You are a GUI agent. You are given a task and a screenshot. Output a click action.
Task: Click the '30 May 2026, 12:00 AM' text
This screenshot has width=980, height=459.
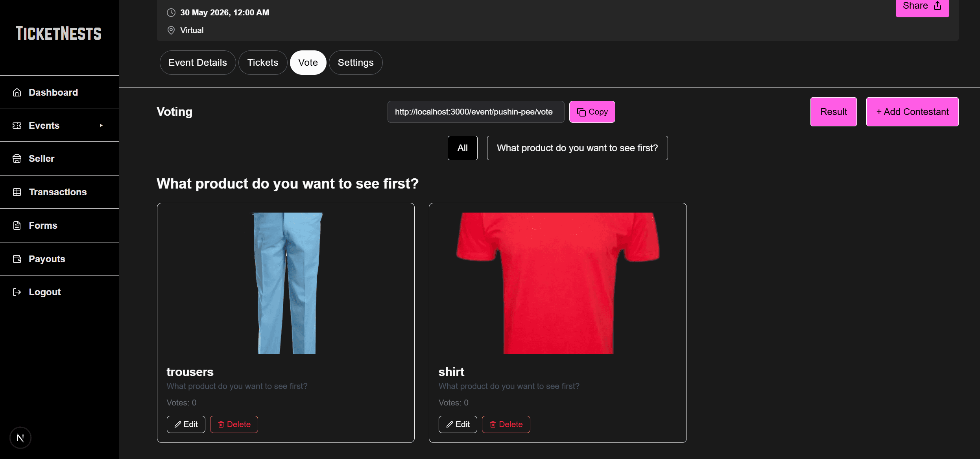225,13
